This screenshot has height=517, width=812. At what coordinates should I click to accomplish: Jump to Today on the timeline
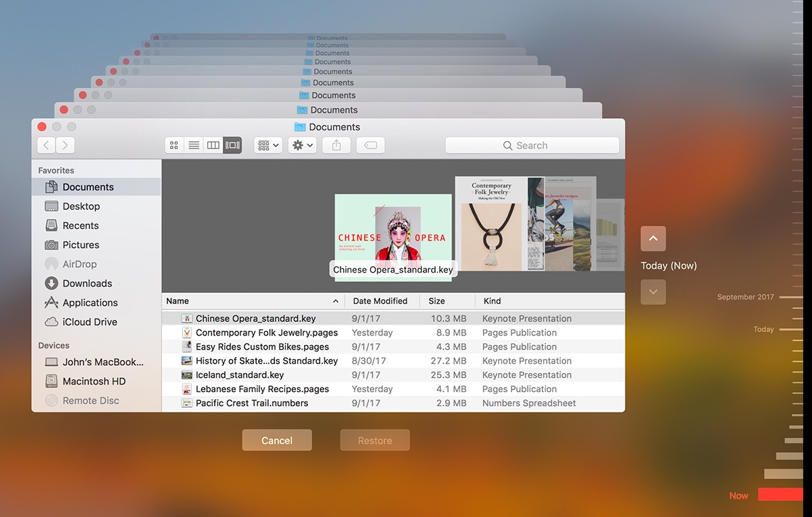[763, 329]
